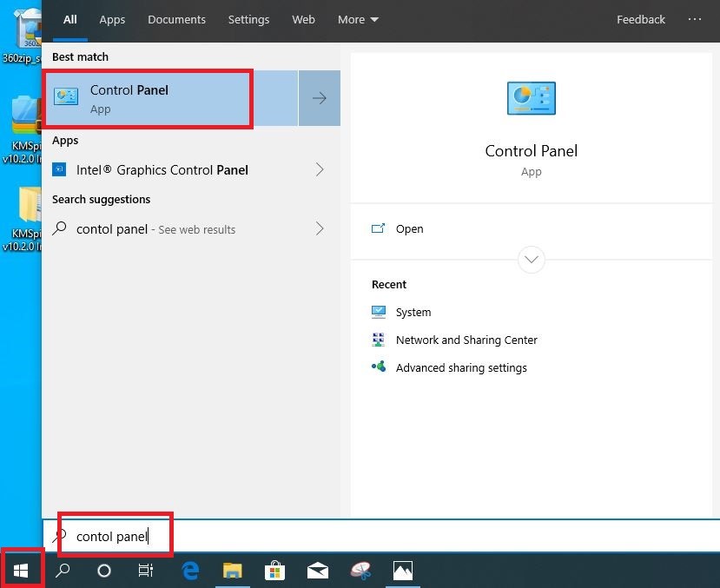Image resolution: width=720 pixels, height=588 pixels.
Task: Open recent Network and Sharing Center
Action: click(x=466, y=340)
